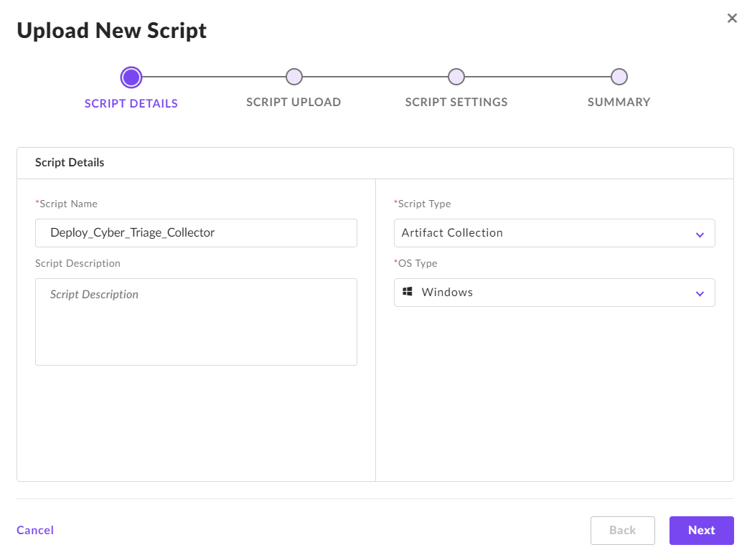The height and width of the screenshot is (560, 747).
Task: Click the Script Settings step circle
Action: coord(456,77)
